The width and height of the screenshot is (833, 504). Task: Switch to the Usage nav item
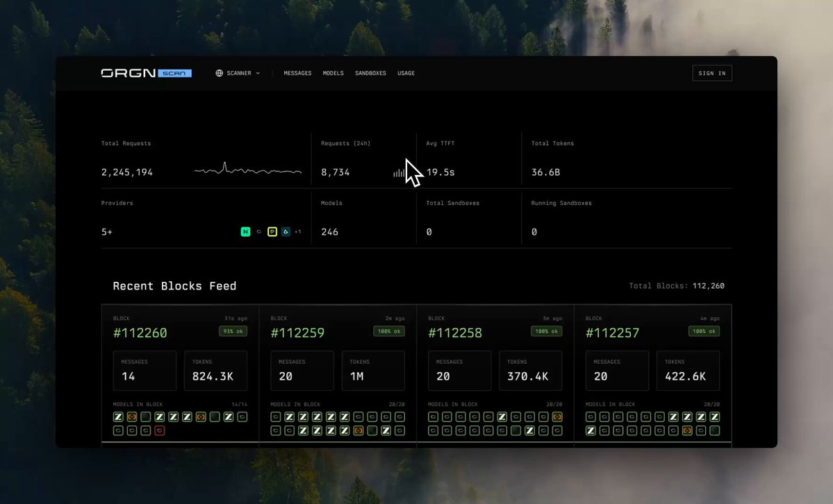406,74
